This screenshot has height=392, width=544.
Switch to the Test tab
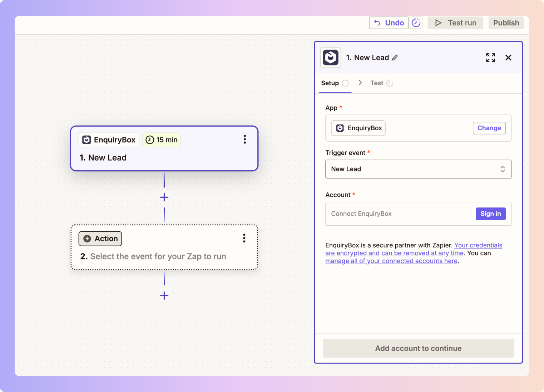click(382, 83)
